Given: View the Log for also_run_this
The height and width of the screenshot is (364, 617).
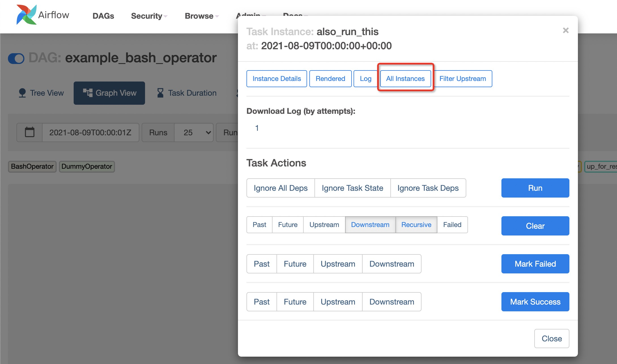Looking at the screenshot, I should pyautogui.click(x=365, y=79).
